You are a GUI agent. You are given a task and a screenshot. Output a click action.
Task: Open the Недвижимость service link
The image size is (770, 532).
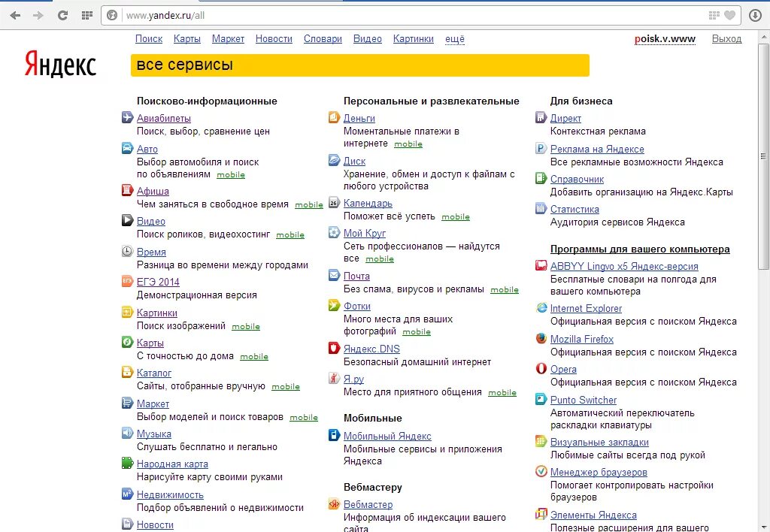170,494
